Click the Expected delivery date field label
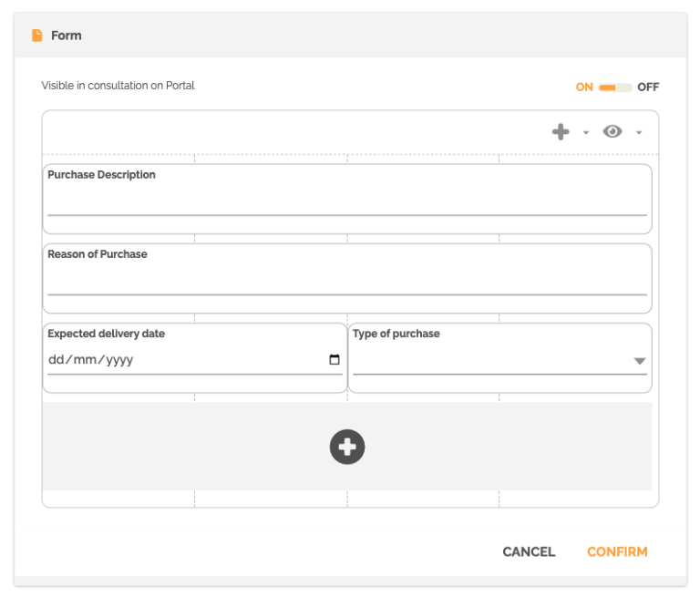Viewport: 700px width, 597px height. click(x=106, y=334)
